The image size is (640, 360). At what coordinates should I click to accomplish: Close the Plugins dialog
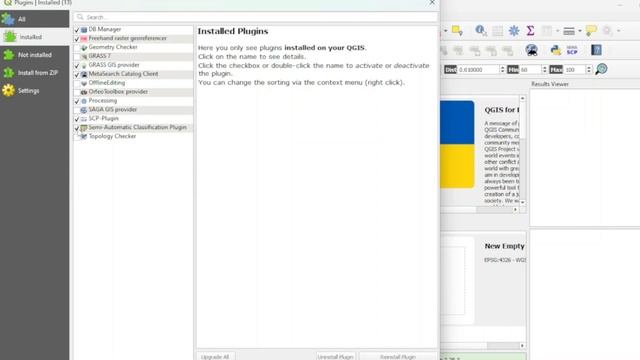[x=432, y=2]
